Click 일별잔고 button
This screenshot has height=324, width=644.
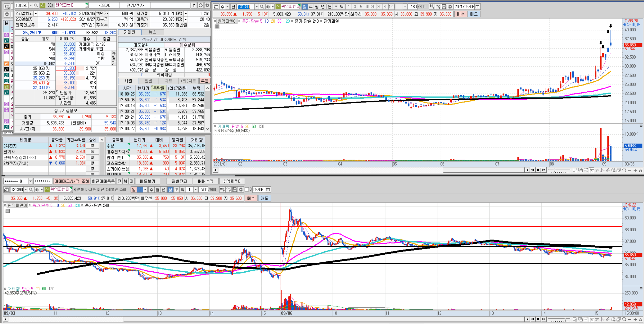[179, 181]
